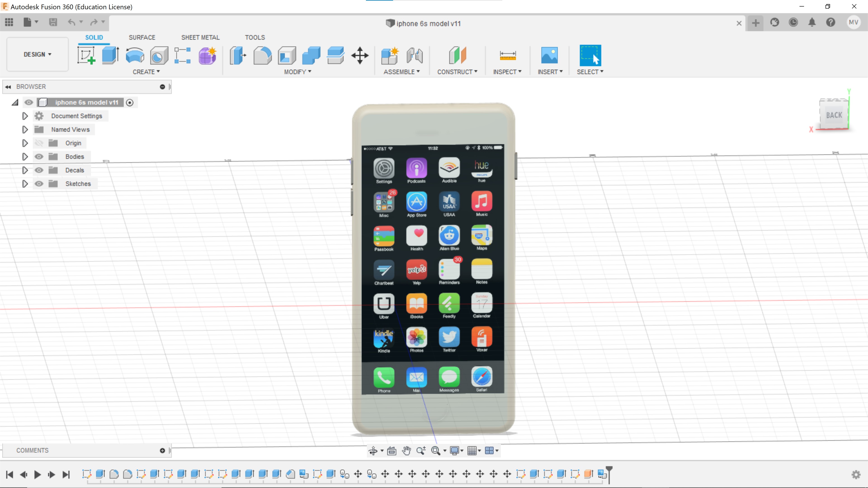Image resolution: width=868 pixels, height=488 pixels.
Task: Select the Rectangular Pattern tool
Action: (x=183, y=55)
